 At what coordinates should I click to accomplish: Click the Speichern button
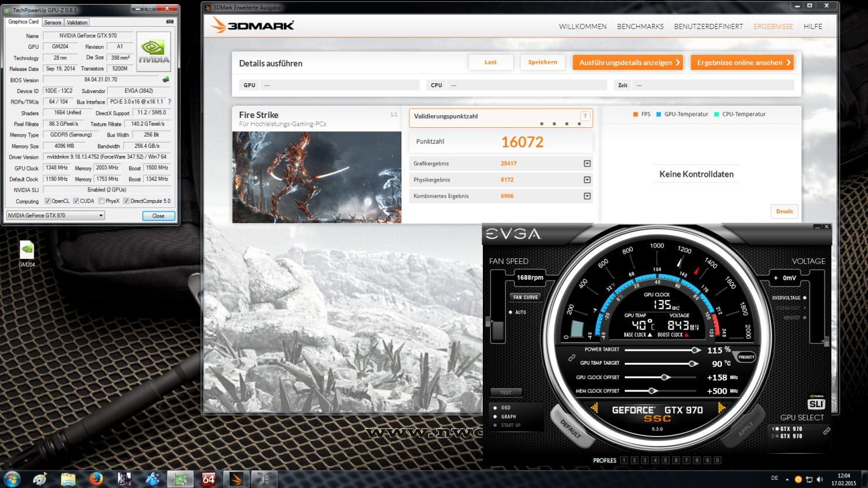coord(542,62)
